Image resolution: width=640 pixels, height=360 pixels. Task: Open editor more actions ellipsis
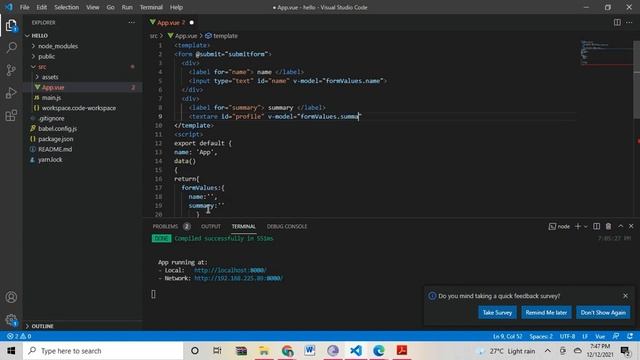pos(629,22)
